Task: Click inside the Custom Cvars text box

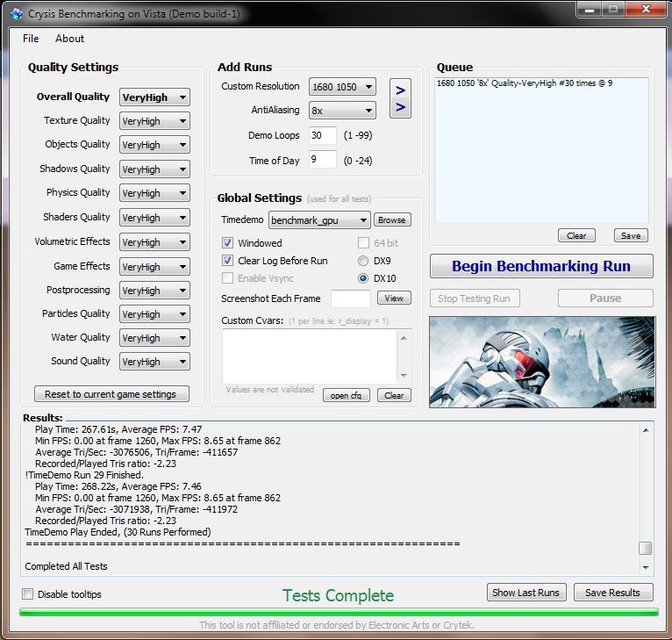Action: 310,356
